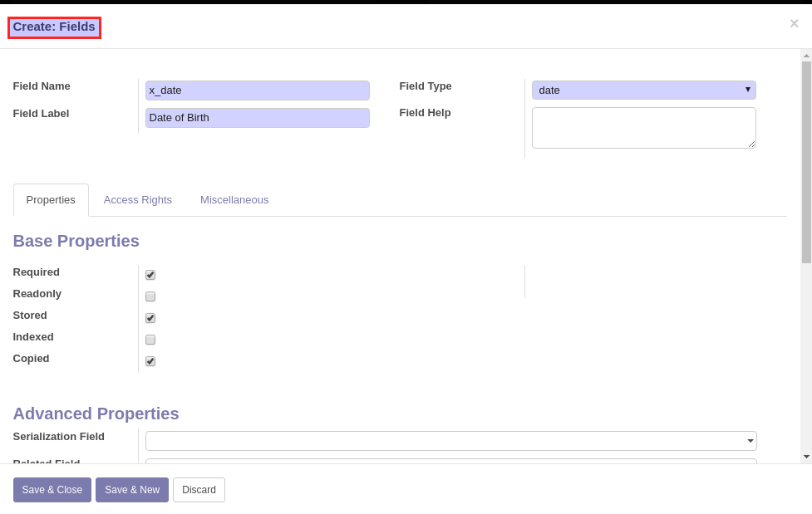Check the Indexed checkbox
The image size is (812, 514).
tap(150, 340)
